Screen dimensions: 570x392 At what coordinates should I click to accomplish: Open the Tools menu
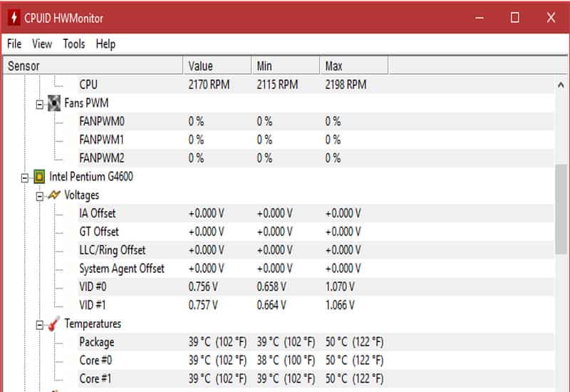click(x=73, y=44)
